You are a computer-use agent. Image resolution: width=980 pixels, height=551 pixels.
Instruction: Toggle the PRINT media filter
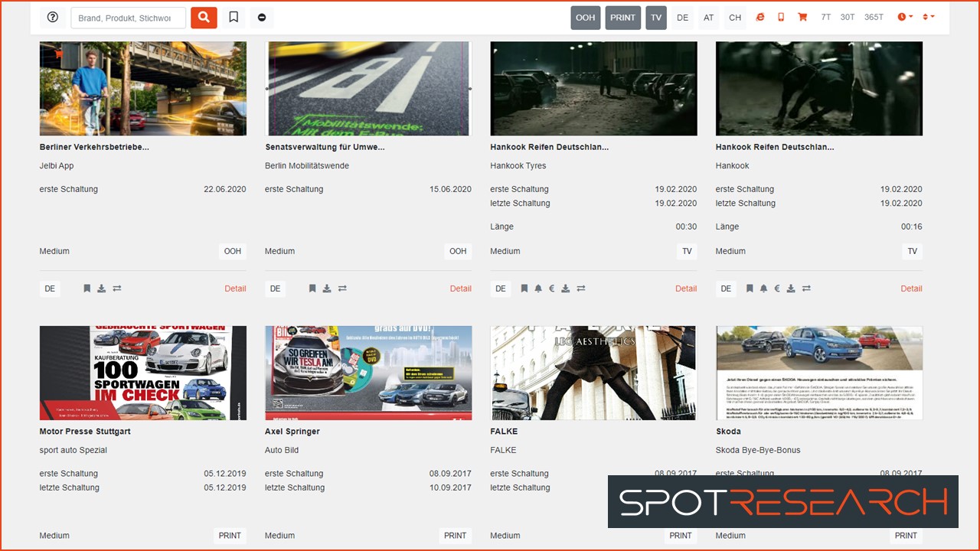623,18
